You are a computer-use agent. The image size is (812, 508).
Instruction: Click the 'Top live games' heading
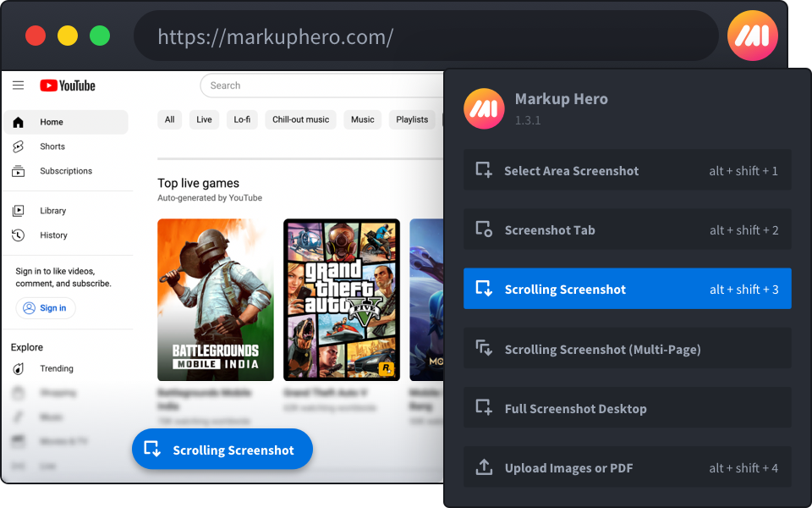click(198, 183)
